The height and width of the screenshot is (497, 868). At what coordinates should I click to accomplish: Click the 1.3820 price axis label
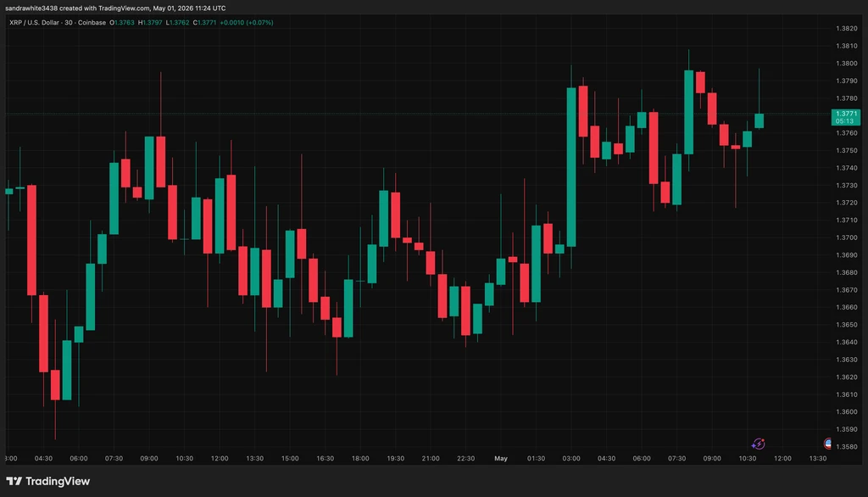pos(847,28)
